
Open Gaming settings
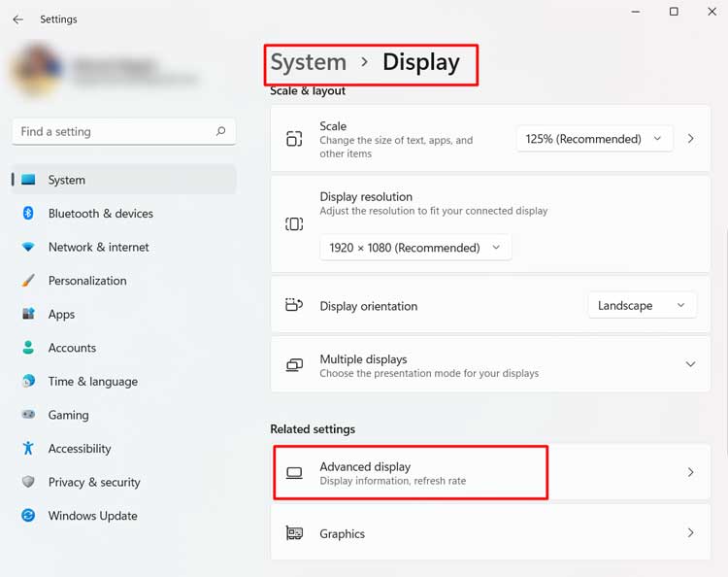pyautogui.click(x=123, y=415)
